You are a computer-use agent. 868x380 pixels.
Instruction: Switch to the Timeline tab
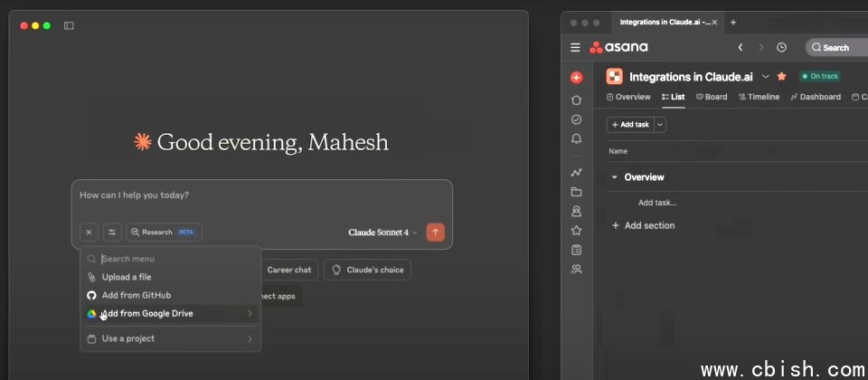(759, 97)
